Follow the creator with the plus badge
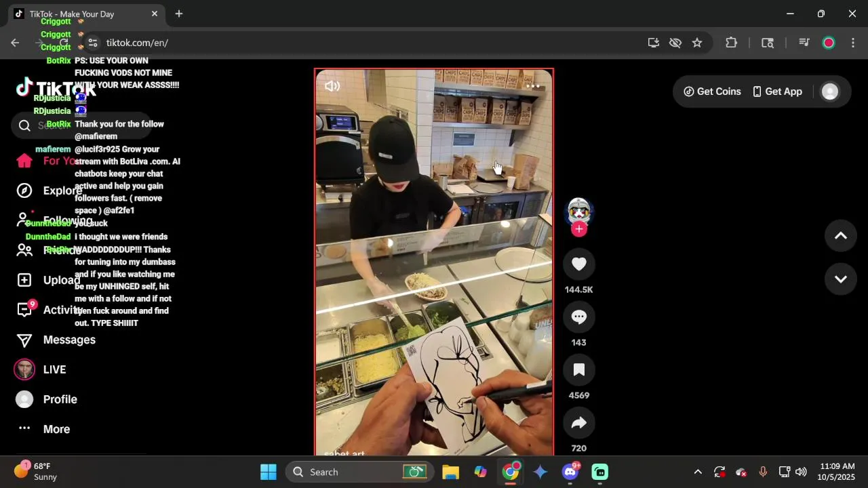Screen dimensions: 868x488 point(578,229)
